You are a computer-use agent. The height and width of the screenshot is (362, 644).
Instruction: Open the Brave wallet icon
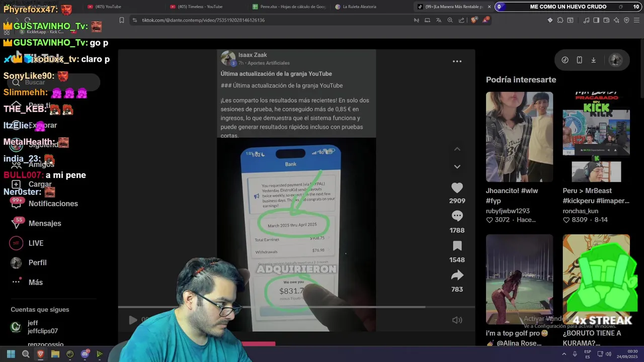point(606,20)
